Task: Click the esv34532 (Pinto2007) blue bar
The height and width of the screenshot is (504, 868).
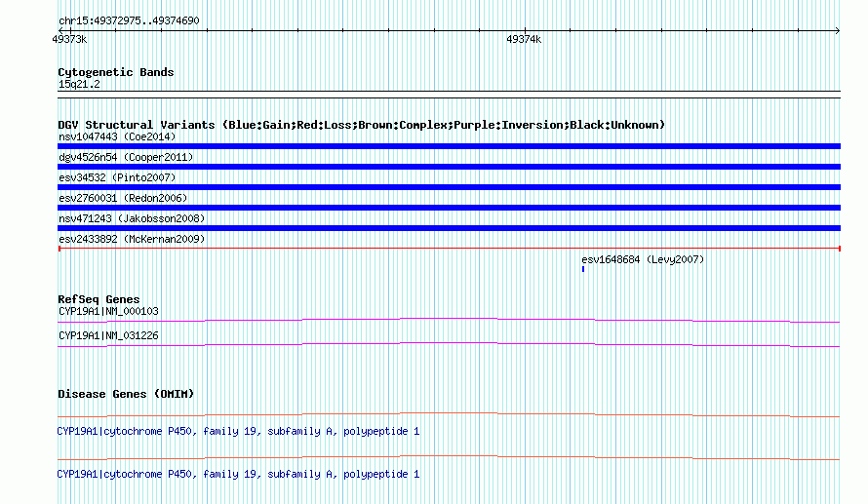Action: coord(449,187)
